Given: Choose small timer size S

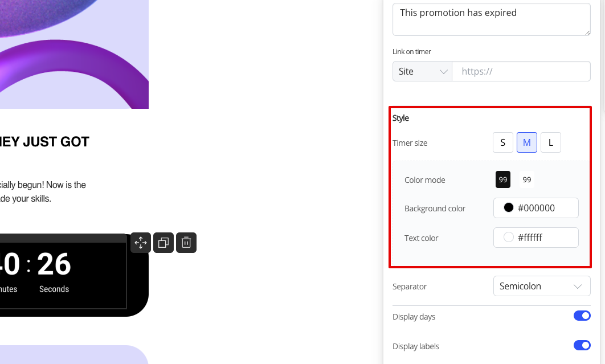Looking at the screenshot, I should [x=503, y=142].
